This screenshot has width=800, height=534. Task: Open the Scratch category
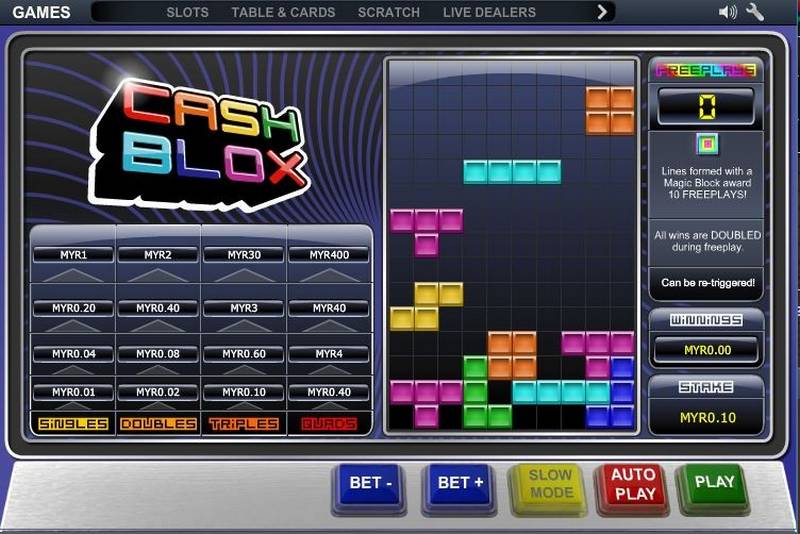tap(389, 12)
